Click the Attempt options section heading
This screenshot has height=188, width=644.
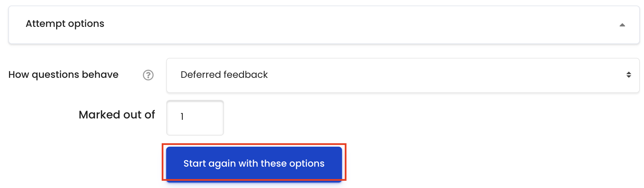65,23
